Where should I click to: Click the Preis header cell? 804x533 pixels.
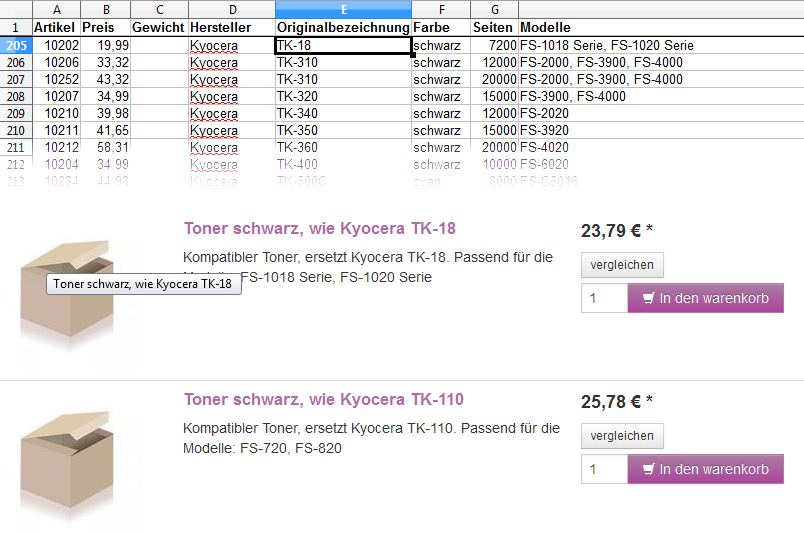(x=106, y=27)
